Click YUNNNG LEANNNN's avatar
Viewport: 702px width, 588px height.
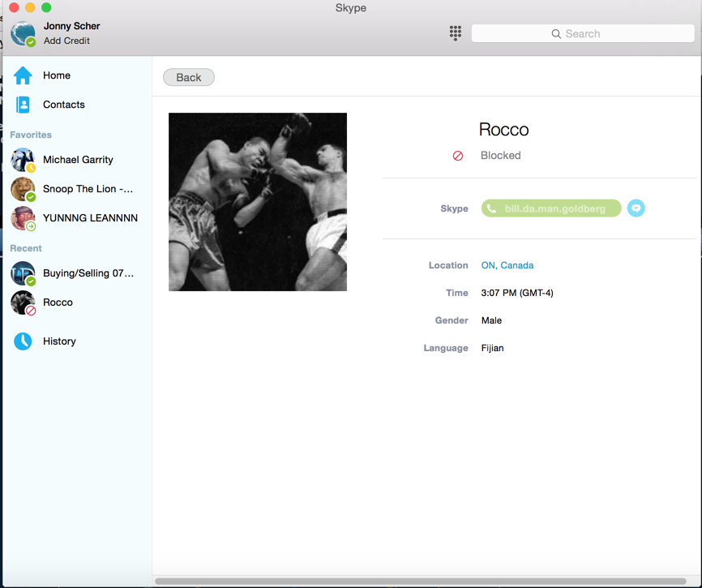pos(23,218)
